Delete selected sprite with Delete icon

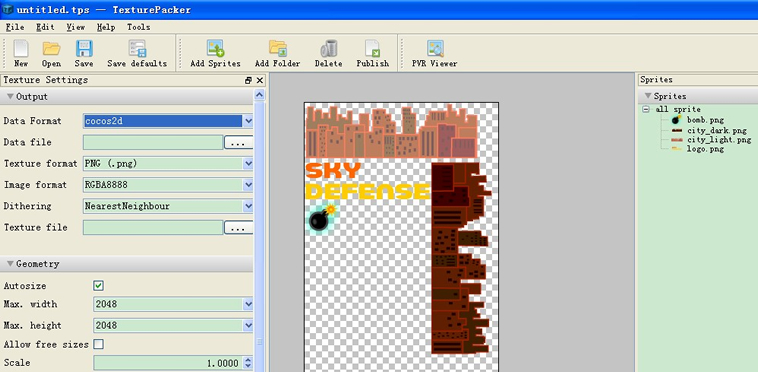[329, 48]
